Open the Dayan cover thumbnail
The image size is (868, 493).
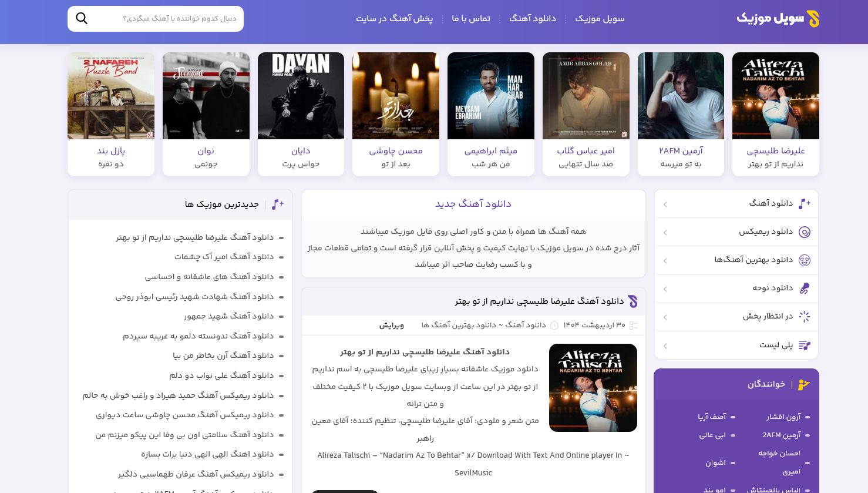pos(301,96)
